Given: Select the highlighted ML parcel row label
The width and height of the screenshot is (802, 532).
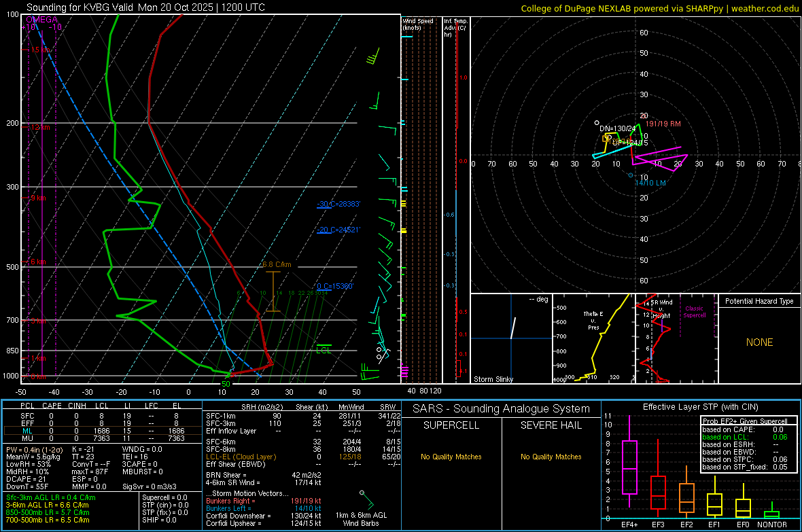Looking at the screenshot, I should point(27,431).
